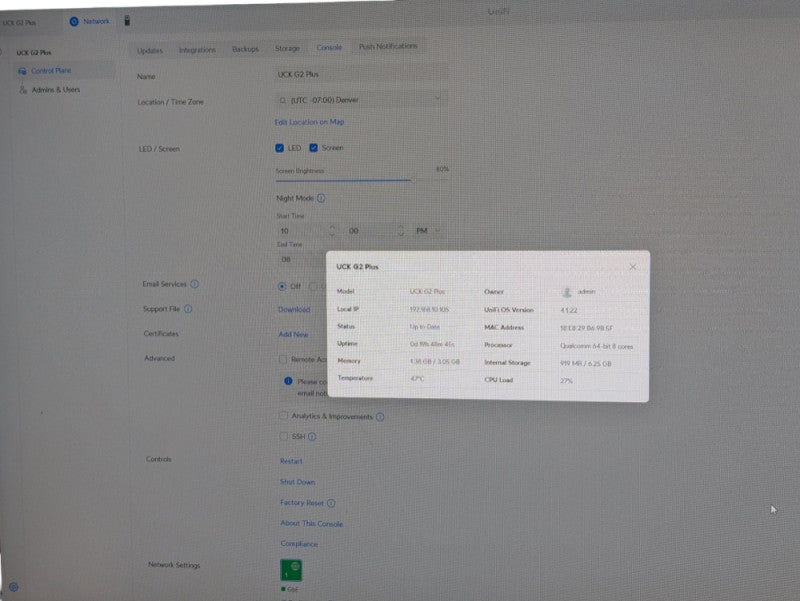Image resolution: width=800 pixels, height=601 pixels.
Task: Switch to the Storage tab
Action: [287, 48]
